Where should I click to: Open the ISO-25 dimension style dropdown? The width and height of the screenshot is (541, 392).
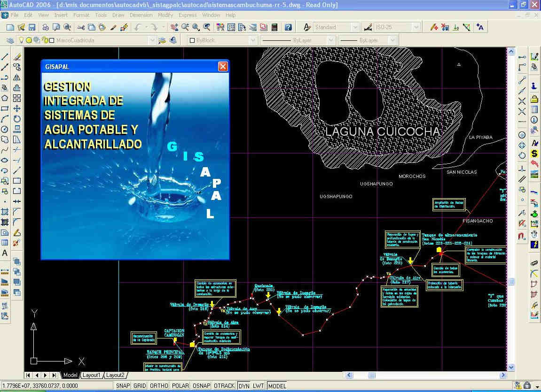click(x=416, y=27)
